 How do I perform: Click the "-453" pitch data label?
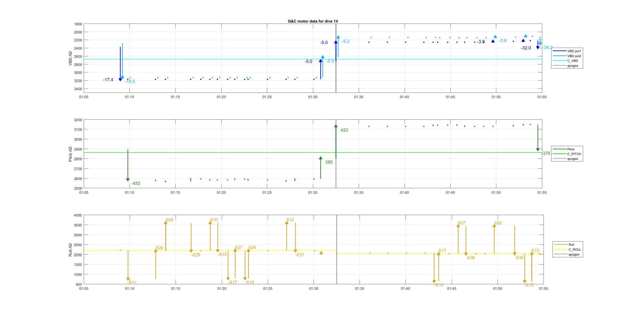(x=136, y=184)
